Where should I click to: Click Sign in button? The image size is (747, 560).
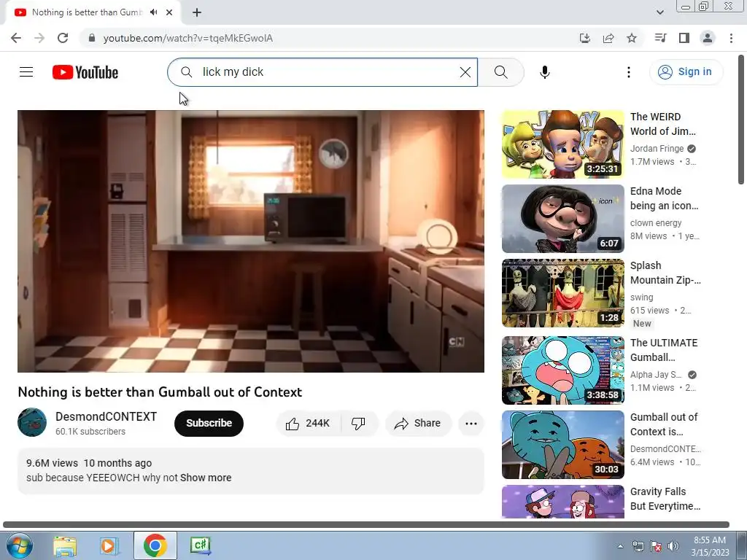[686, 72]
